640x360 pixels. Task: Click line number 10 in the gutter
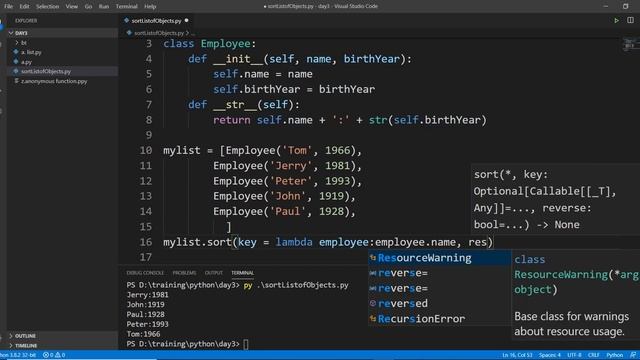[x=146, y=151]
